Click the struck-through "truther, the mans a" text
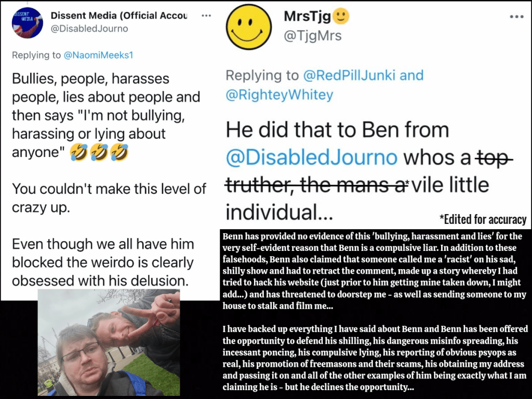This screenshot has height=399, width=532. coord(315,185)
